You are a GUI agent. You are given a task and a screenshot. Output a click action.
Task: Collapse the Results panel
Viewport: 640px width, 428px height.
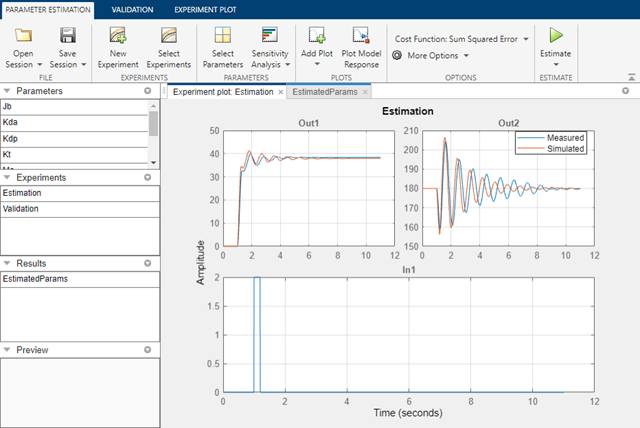point(7,263)
